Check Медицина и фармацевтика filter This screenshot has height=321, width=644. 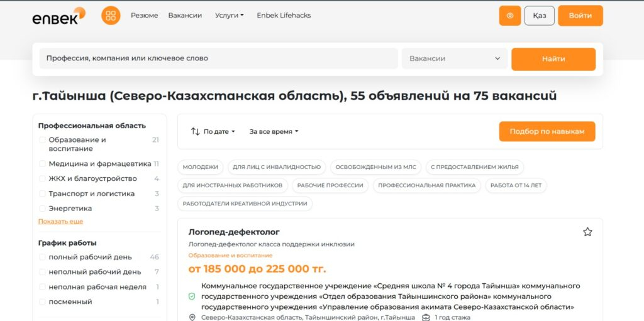(42, 164)
